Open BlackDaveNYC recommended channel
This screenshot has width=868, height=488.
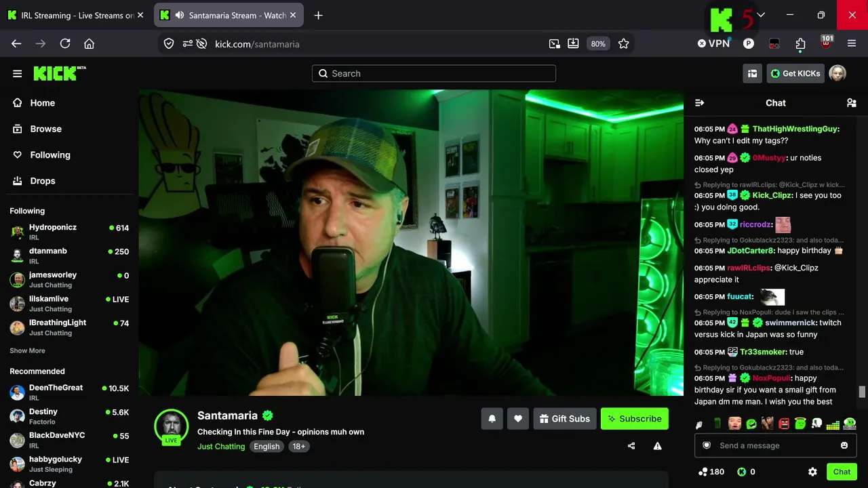pos(69,440)
